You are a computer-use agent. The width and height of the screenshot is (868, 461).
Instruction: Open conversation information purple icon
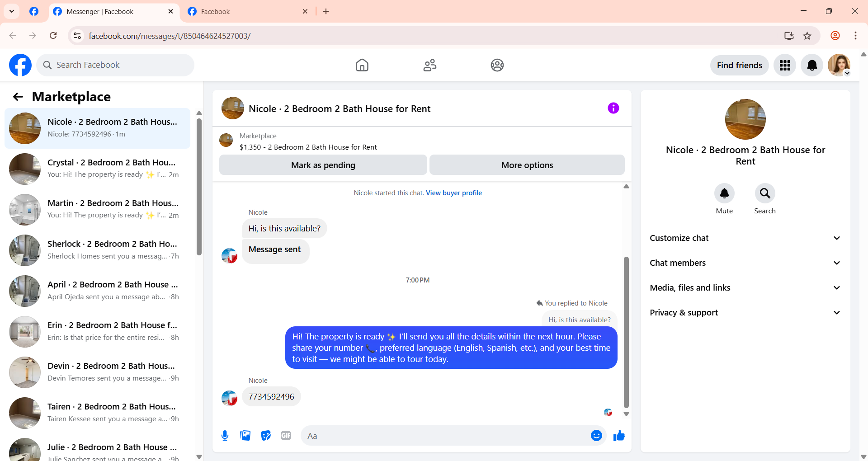(613, 108)
